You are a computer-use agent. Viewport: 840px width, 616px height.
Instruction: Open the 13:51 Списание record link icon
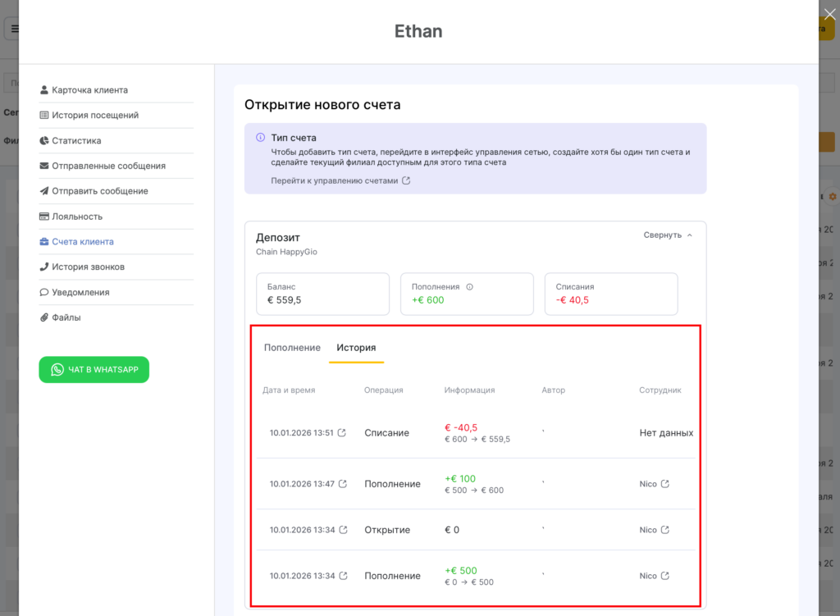coord(342,433)
